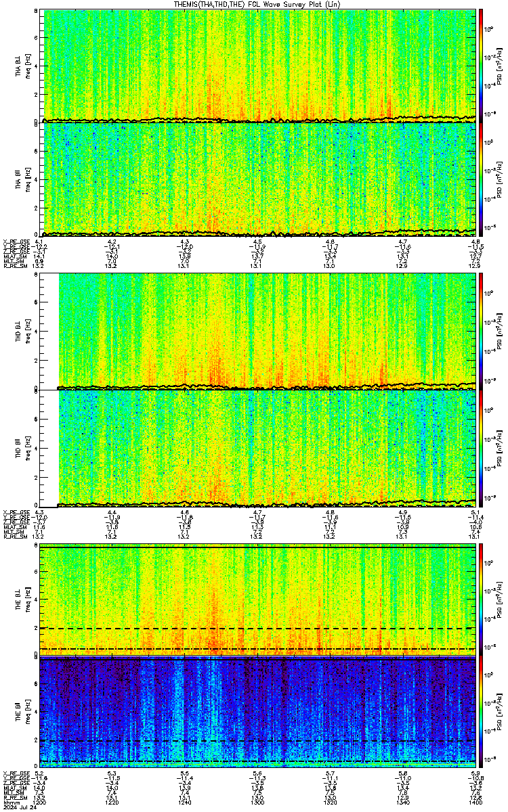Click the black frequency trace in THD B∥ panel

[266, 503]
